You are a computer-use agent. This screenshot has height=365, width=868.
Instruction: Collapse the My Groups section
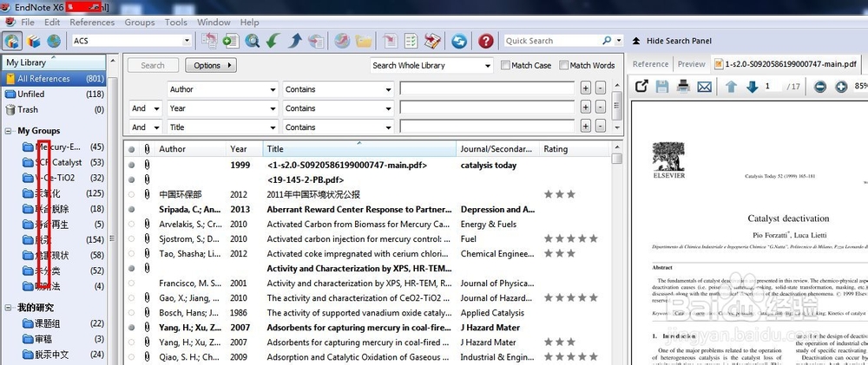pyautogui.click(x=9, y=131)
